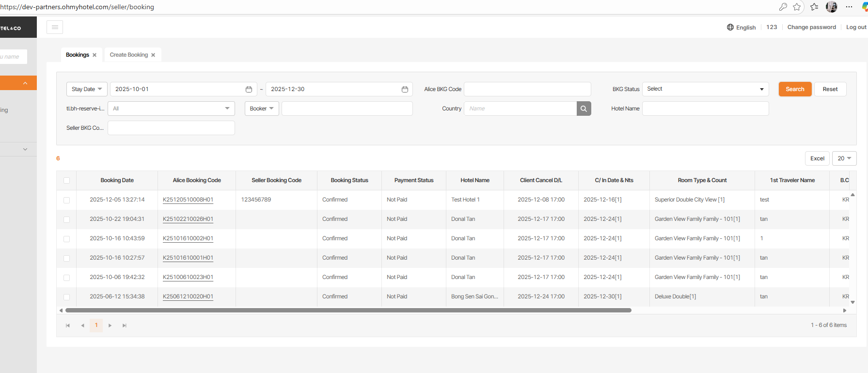Check the row for booking K25061210020H01
The image size is (868, 373).
click(67, 297)
